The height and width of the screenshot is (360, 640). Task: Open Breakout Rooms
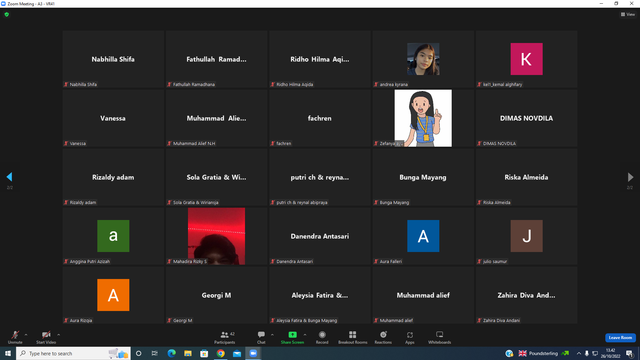(x=353, y=337)
